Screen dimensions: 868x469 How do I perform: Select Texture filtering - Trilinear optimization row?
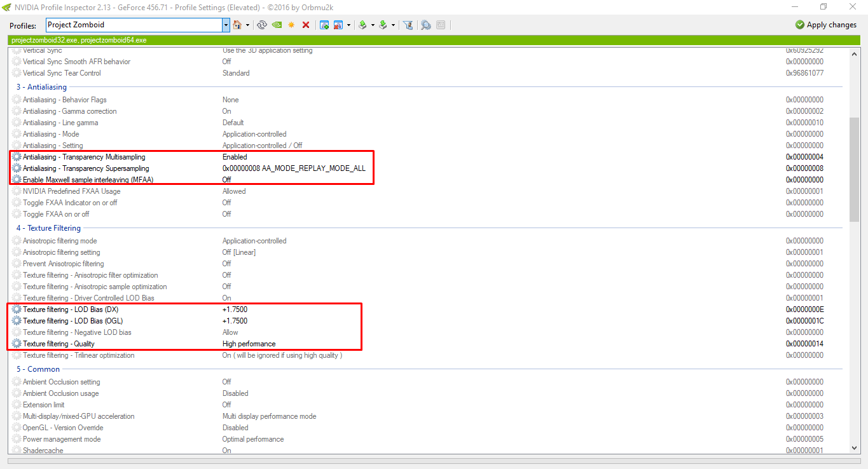[x=427, y=355]
